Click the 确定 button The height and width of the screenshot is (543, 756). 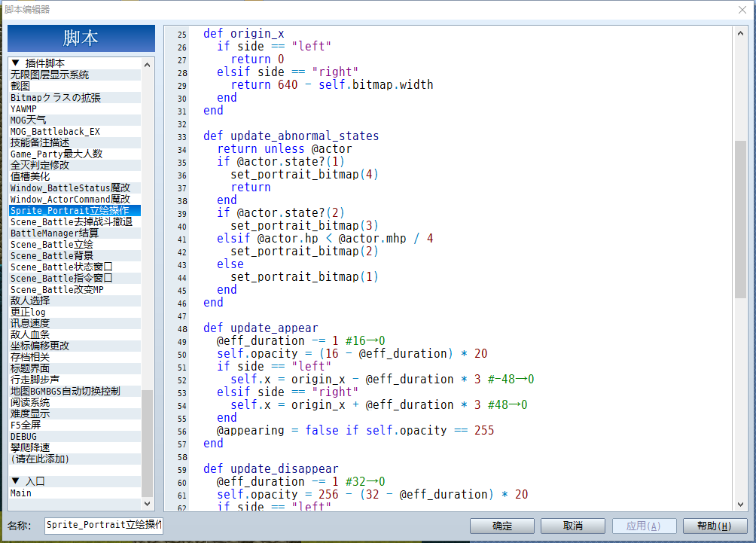pos(502,526)
